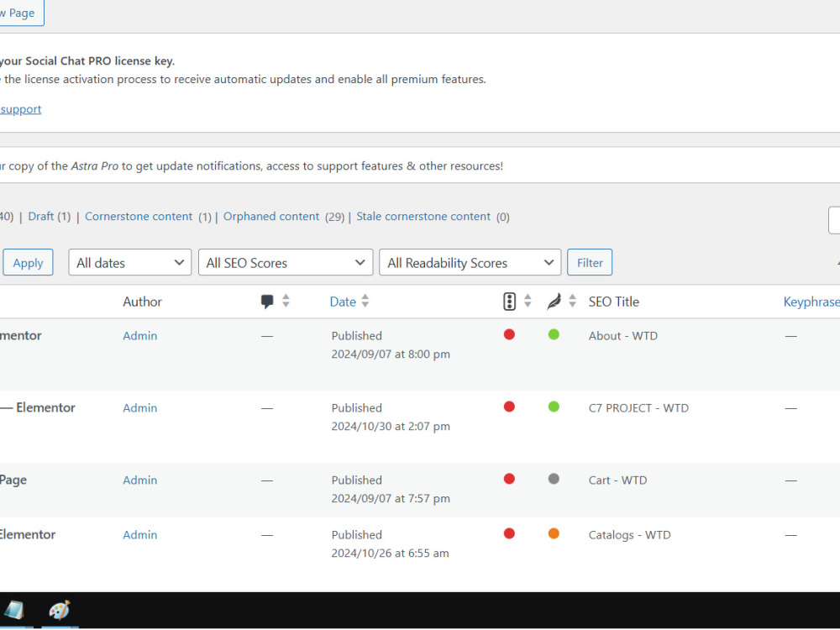Click the red SEO dot for C7 PROJECT - WTD
Viewport: 840px width, 630px height.
click(x=510, y=407)
